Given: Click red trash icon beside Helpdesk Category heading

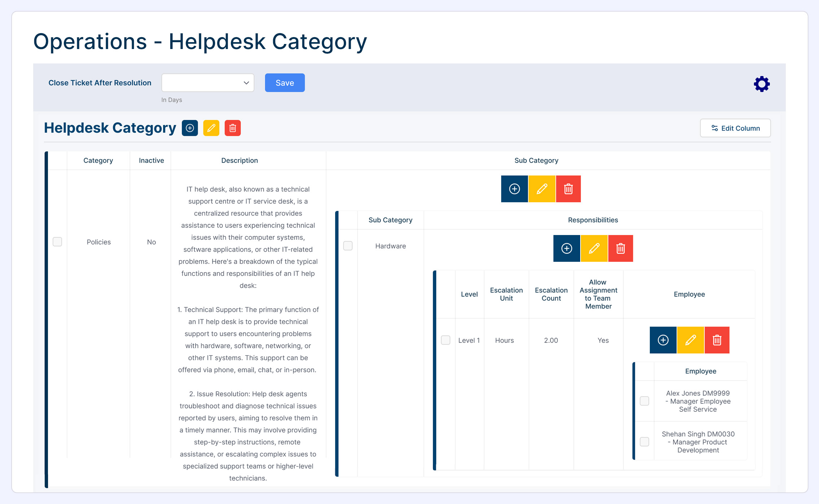Looking at the screenshot, I should tap(232, 128).
